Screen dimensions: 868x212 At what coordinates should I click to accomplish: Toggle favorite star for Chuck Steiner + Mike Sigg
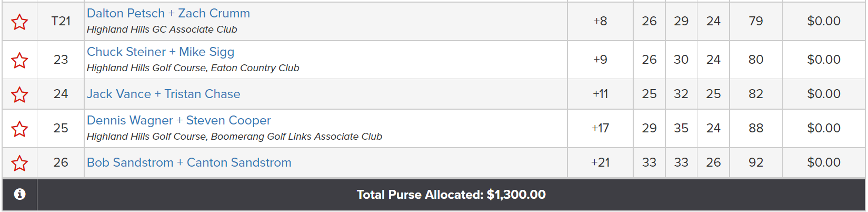pyautogui.click(x=19, y=60)
